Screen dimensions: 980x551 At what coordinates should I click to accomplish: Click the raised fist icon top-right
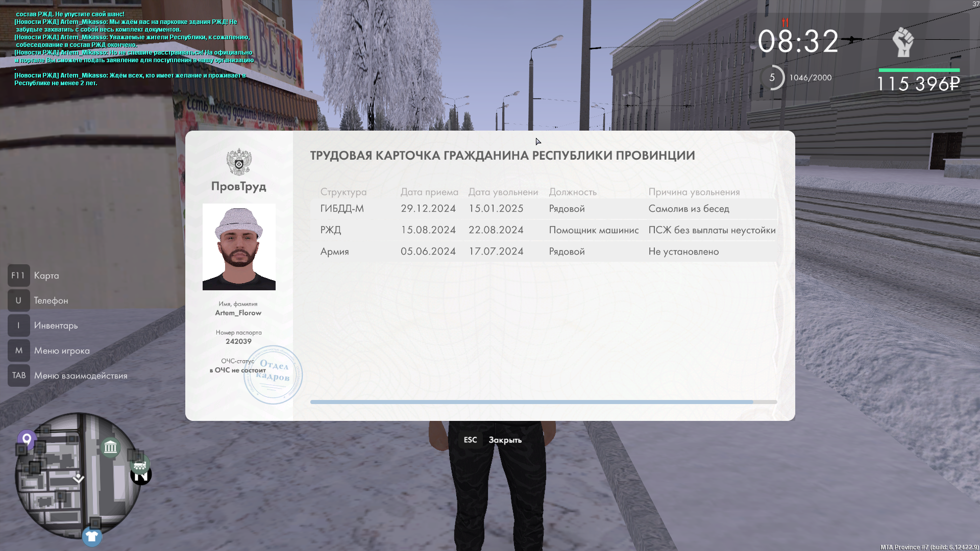coord(903,42)
